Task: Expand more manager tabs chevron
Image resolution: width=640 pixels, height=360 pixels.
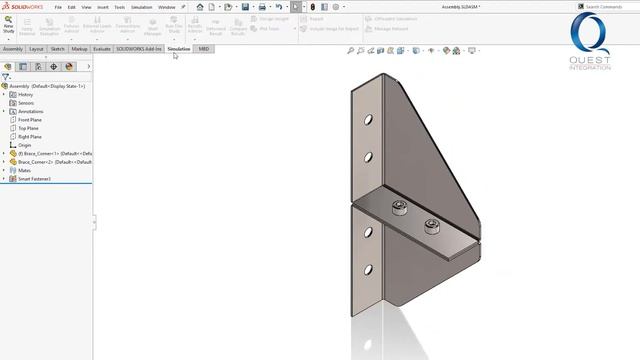Action: click(89, 67)
